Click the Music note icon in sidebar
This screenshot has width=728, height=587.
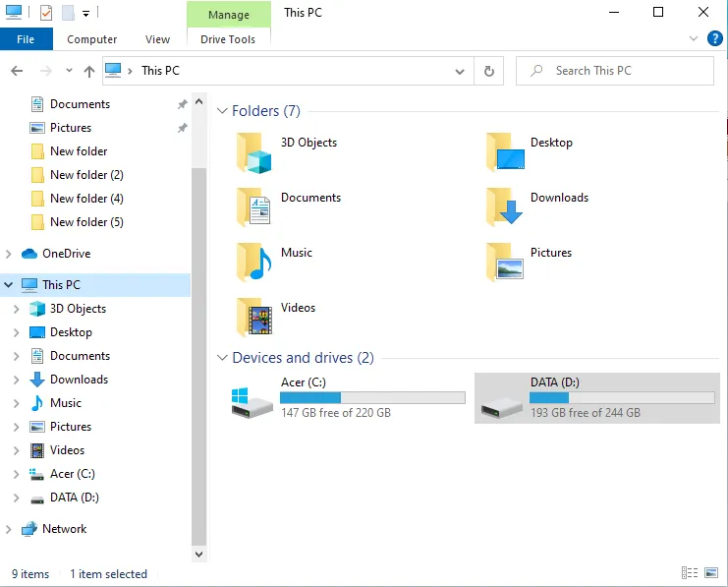[x=37, y=403]
